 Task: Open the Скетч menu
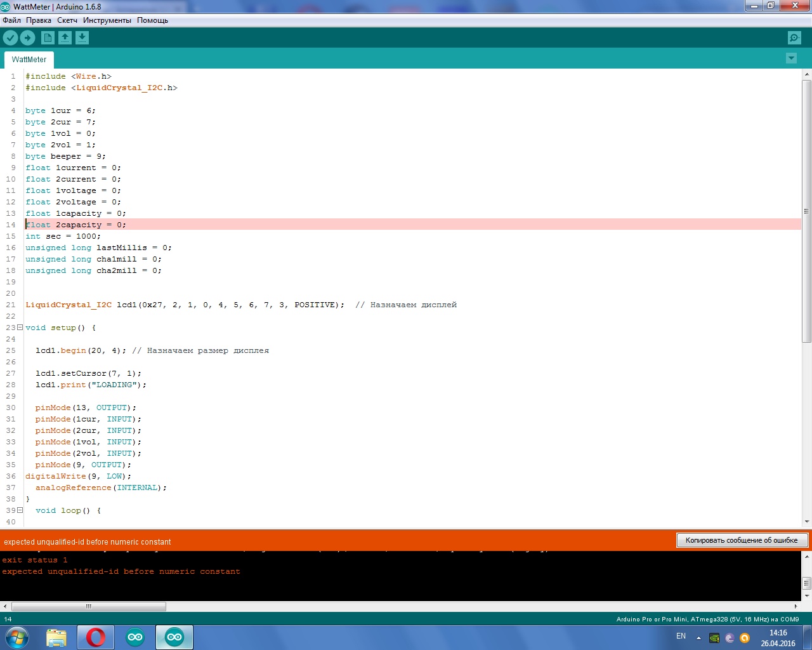coord(67,20)
